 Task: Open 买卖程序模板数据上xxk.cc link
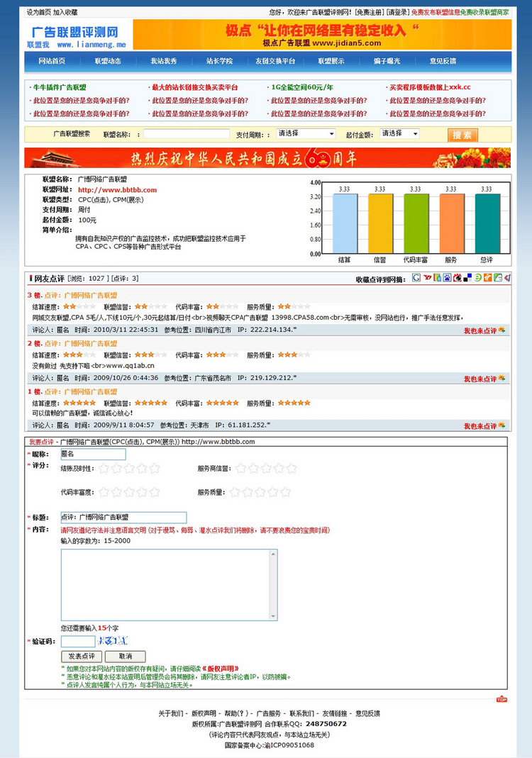[x=430, y=87]
